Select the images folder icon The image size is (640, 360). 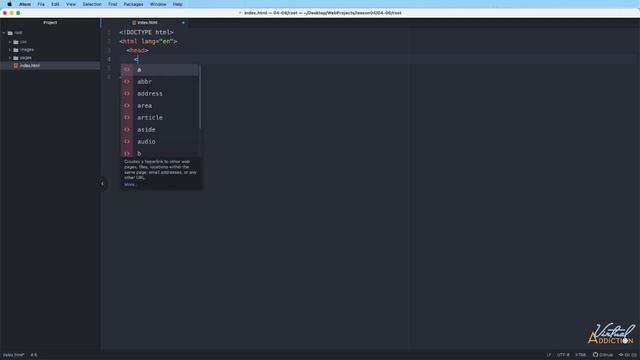tap(16, 50)
